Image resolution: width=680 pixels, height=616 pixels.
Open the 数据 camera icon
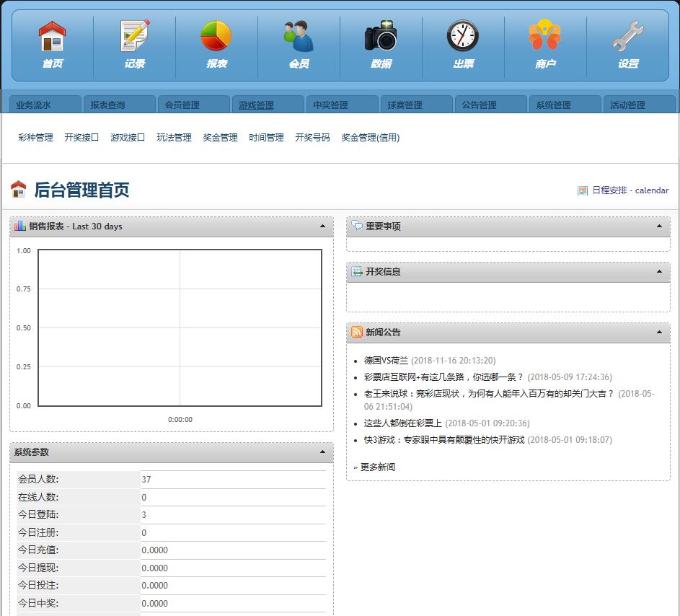point(381,36)
